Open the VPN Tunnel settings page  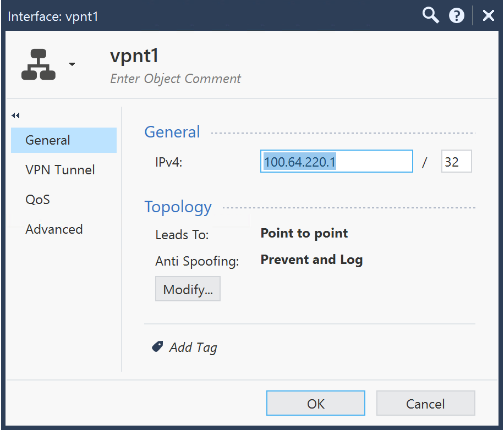tap(60, 169)
